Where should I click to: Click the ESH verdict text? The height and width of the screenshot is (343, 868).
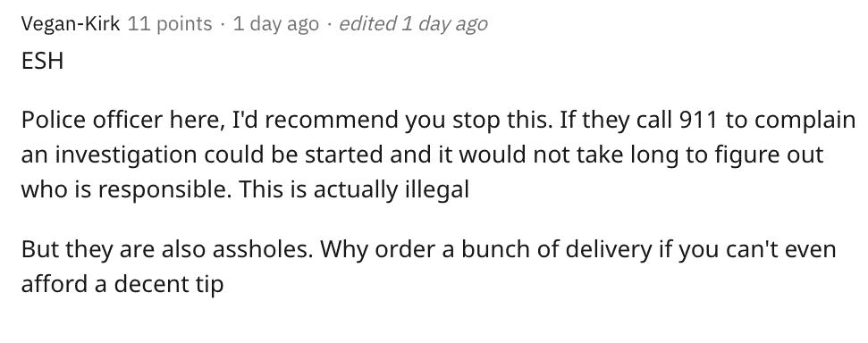pos(43,61)
